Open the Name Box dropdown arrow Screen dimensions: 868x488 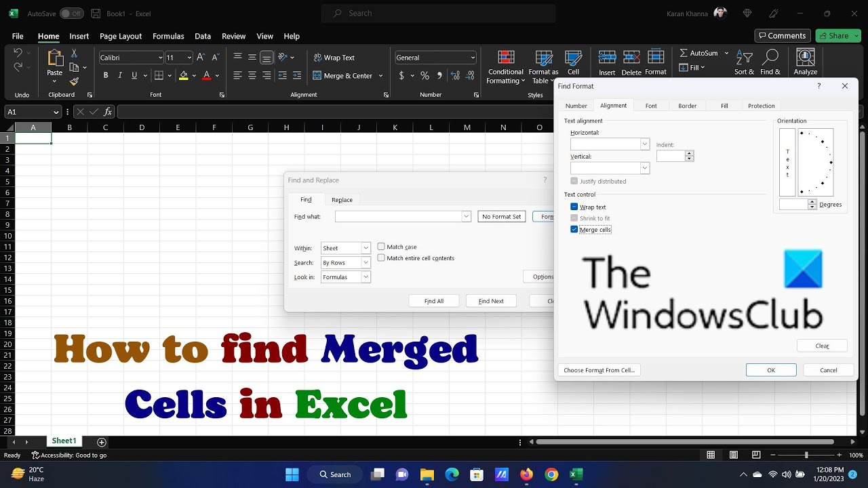[x=56, y=112]
